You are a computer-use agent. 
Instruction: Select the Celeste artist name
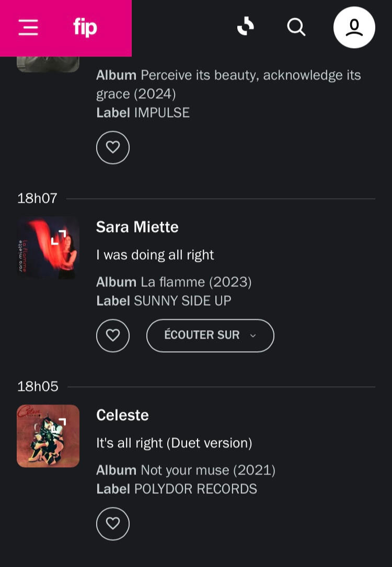(122, 415)
